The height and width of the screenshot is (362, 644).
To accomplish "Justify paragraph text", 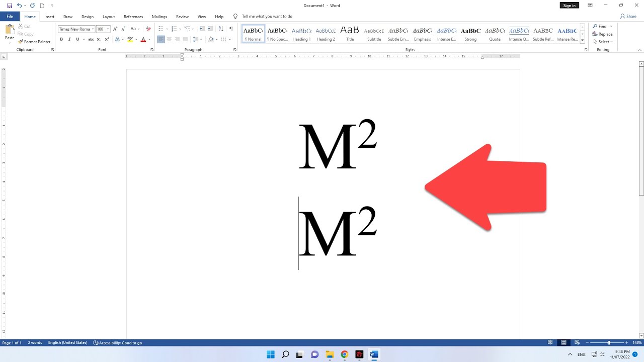I will tap(185, 39).
